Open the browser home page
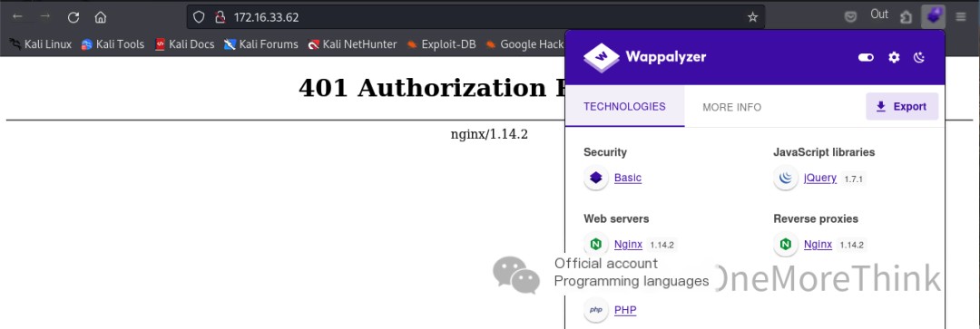The width and height of the screenshot is (980, 329). tap(100, 17)
